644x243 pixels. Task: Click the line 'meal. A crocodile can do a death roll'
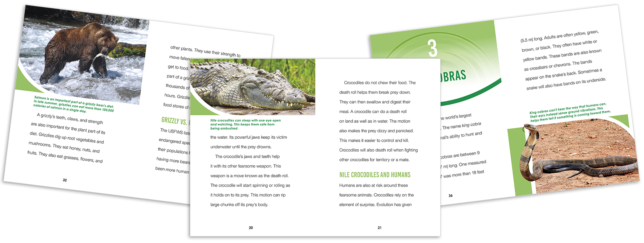[x=373, y=112]
